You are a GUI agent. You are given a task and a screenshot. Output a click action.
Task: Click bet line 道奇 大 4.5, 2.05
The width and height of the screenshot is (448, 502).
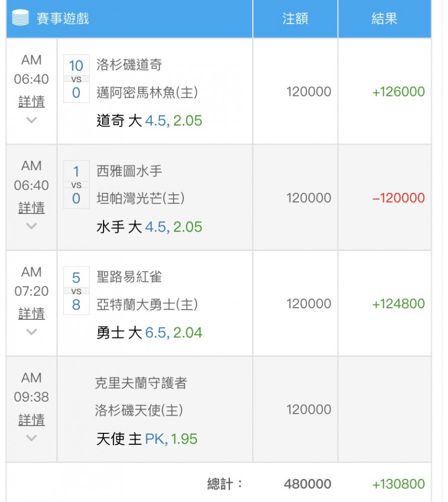(149, 120)
